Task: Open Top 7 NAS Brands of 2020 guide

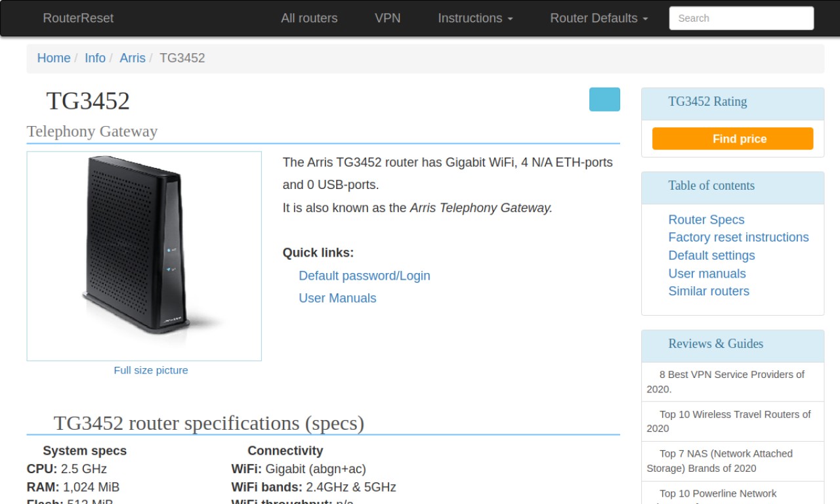Action: (732, 461)
